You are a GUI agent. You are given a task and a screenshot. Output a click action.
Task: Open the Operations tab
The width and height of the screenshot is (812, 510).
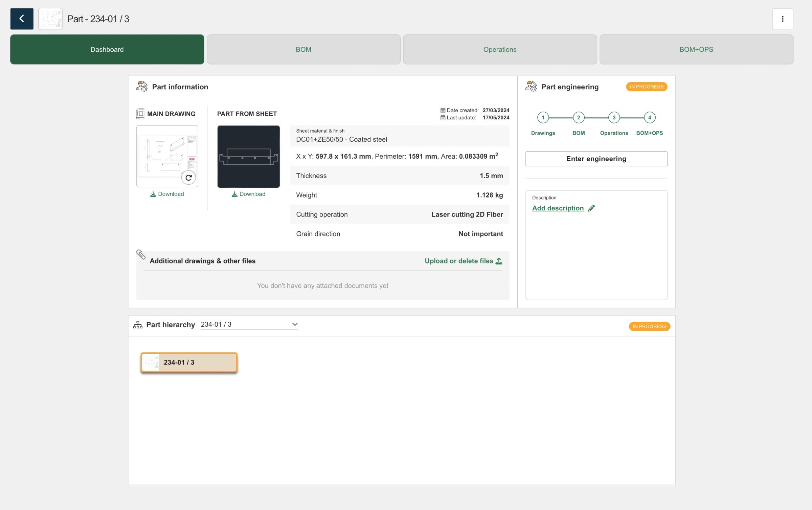click(x=499, y=49)
